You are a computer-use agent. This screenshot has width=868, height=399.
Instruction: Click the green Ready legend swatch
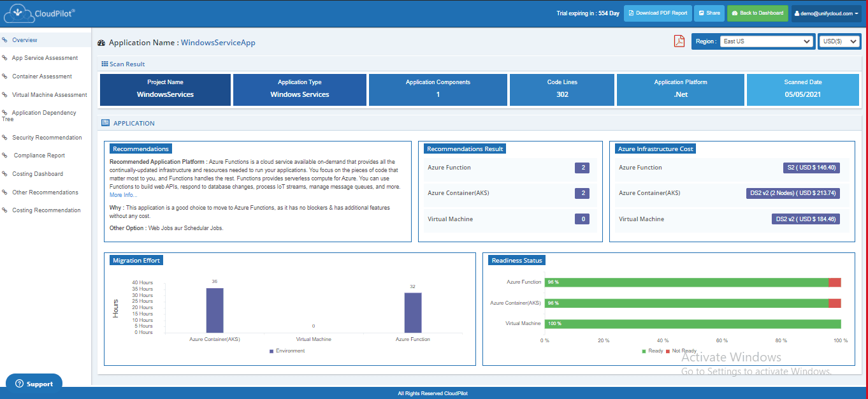[x=644, y=351]
